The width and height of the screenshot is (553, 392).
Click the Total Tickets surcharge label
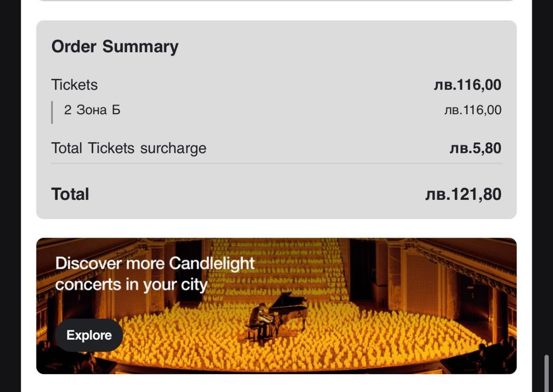click(128, 148)
